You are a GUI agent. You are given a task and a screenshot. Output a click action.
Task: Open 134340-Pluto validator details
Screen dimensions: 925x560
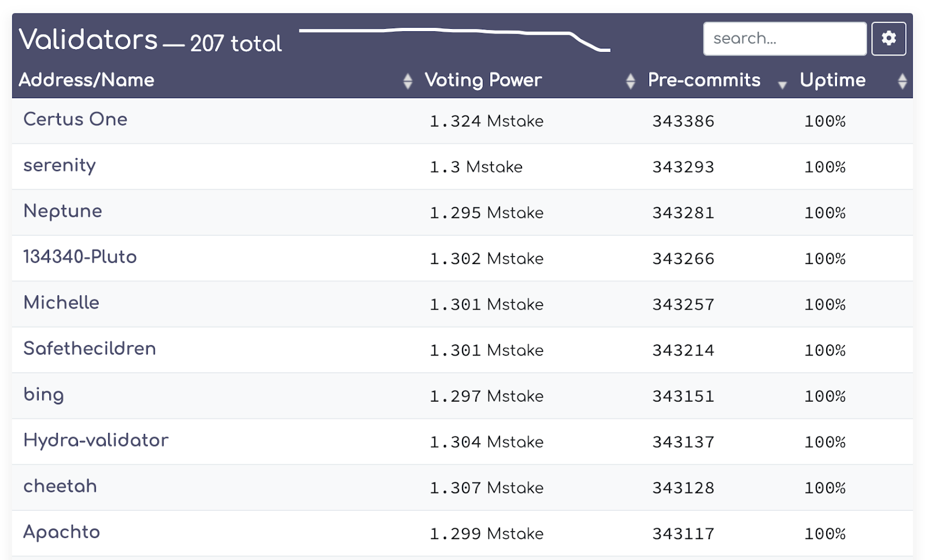[80, 257]
